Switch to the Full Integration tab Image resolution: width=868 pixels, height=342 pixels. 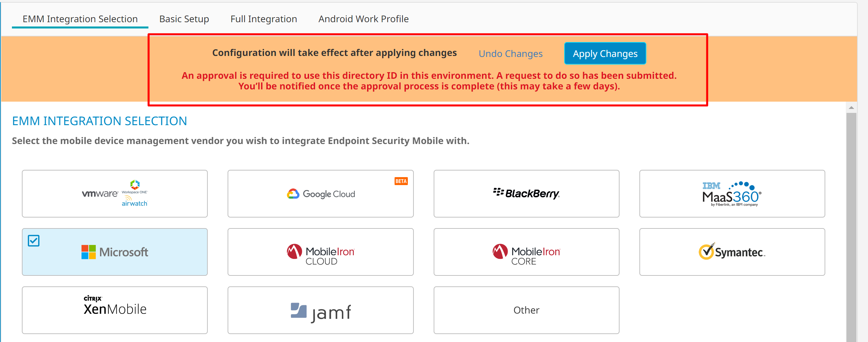click(x=263, y=19)
